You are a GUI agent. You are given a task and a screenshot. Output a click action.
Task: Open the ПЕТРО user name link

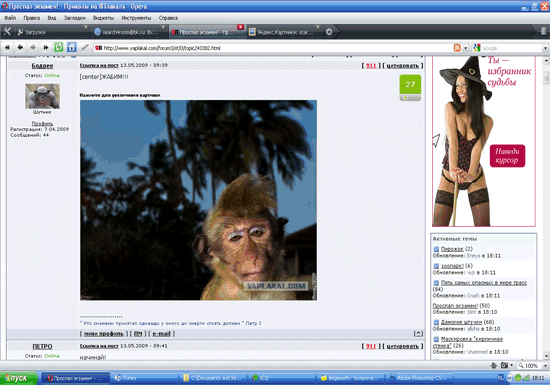coord(42,346)
